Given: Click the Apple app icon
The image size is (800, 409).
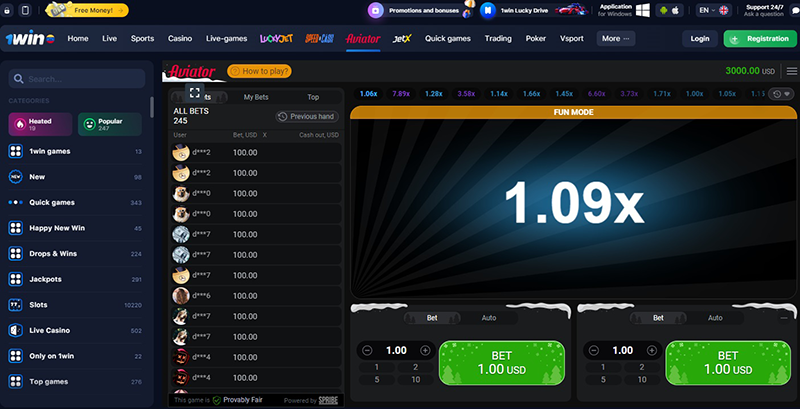Looking at the screenshot, I should click(675, 10).
